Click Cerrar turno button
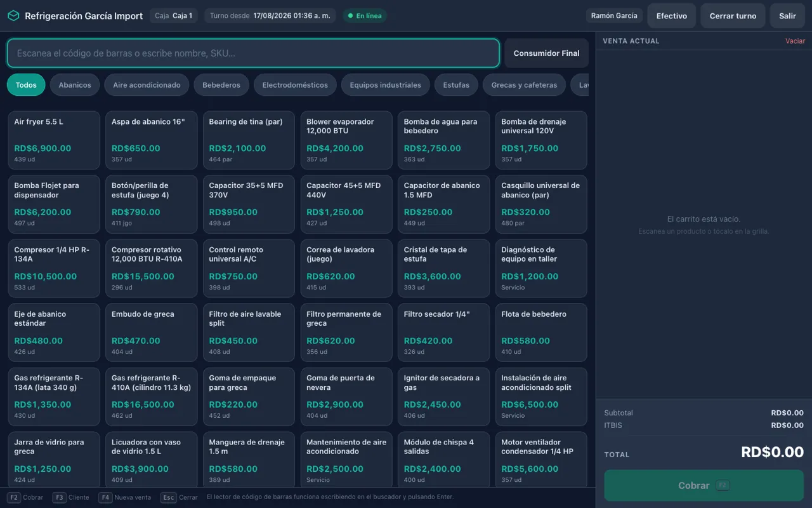The width and height of the screenshot is (812, 508). click(x=733, y=16)
